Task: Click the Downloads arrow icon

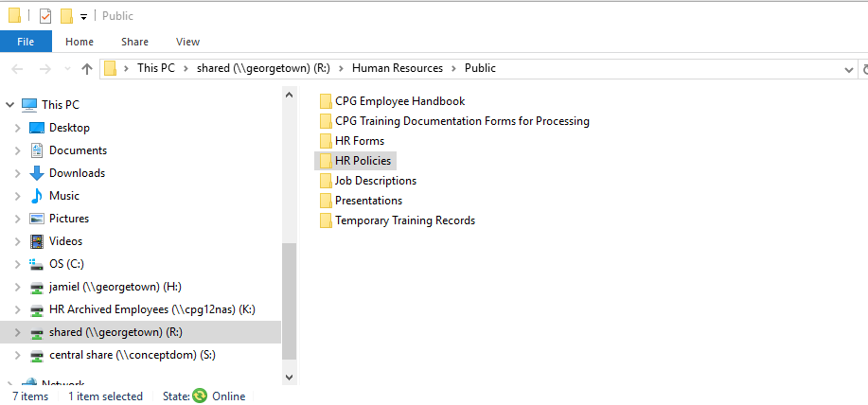Action: pyautogui.click(x=37, y=173)
